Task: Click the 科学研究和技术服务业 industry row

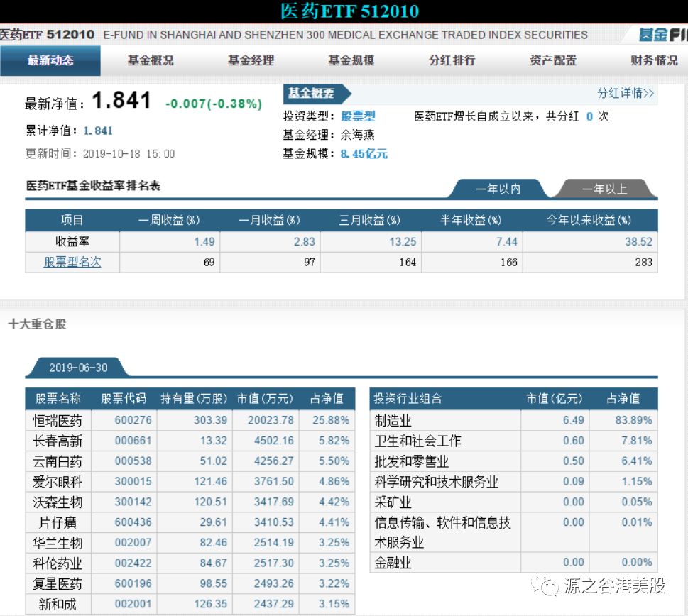Action: click(514, 482)
